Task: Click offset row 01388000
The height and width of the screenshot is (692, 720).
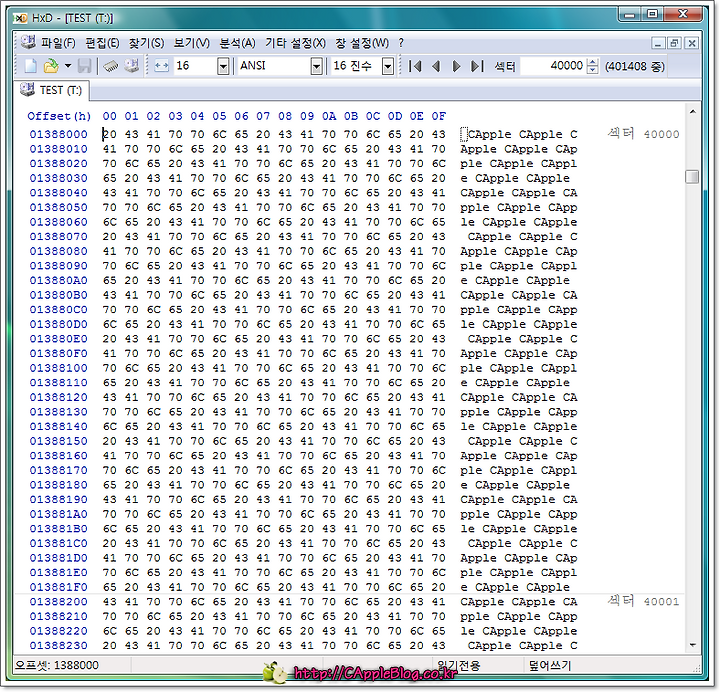Action: coord(58,135)
